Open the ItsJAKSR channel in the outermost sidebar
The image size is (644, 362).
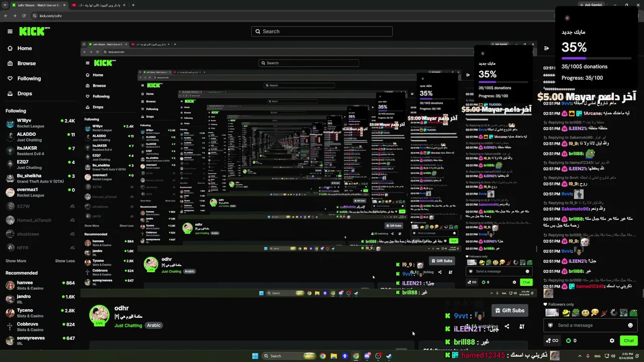pyautogui.click(x=40, y=151)
